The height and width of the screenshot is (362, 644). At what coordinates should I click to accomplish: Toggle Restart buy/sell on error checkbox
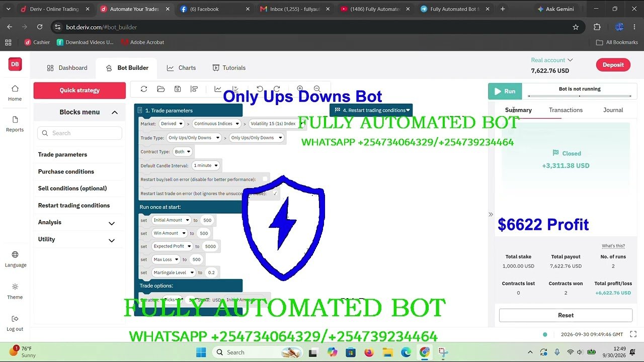[x=265, y=179]
